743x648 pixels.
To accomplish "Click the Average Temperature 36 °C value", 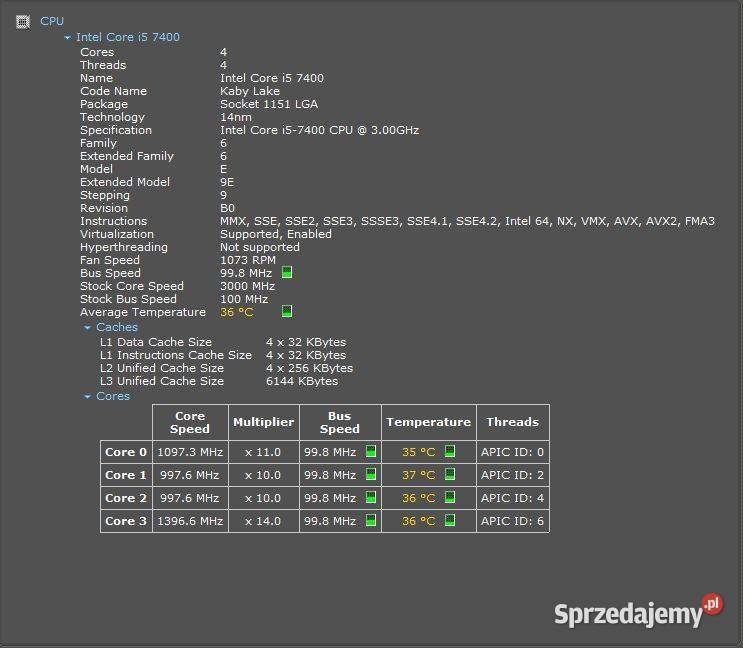I will pyautogui.click(x=236, y=312).
